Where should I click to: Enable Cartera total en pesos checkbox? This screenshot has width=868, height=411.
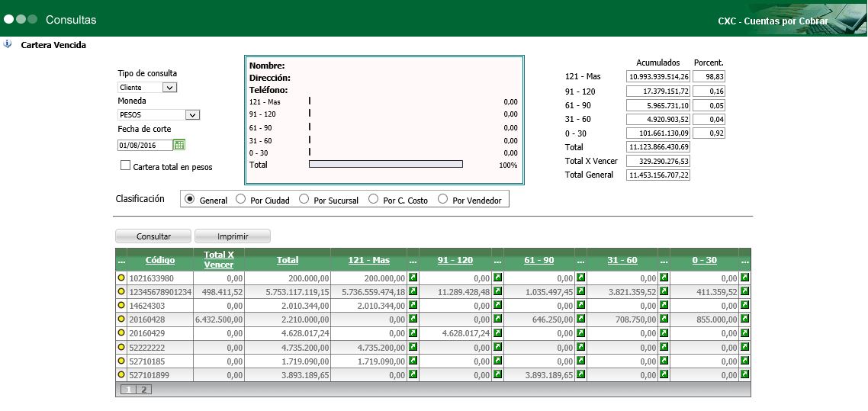125,165
